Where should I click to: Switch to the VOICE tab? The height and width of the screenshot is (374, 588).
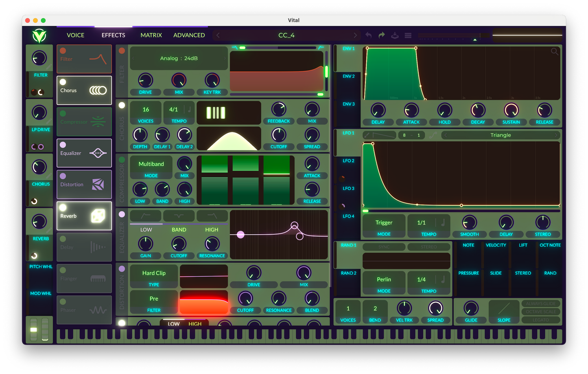click(x=75, y=35)
